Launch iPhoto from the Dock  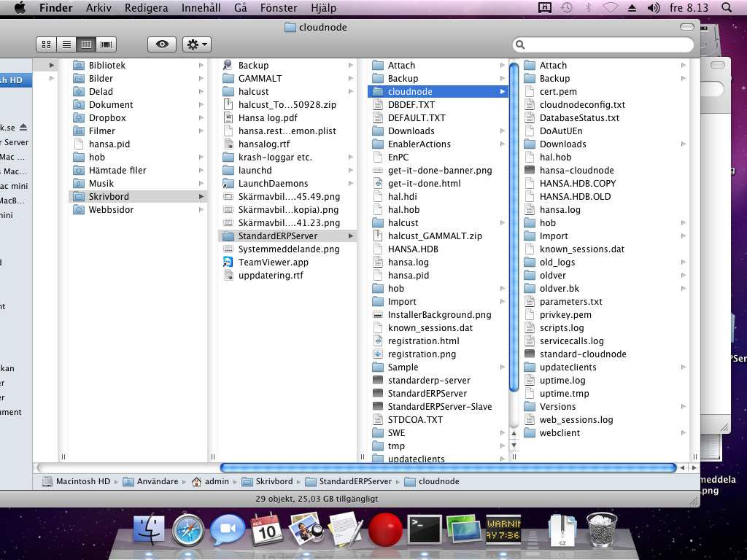306,529
